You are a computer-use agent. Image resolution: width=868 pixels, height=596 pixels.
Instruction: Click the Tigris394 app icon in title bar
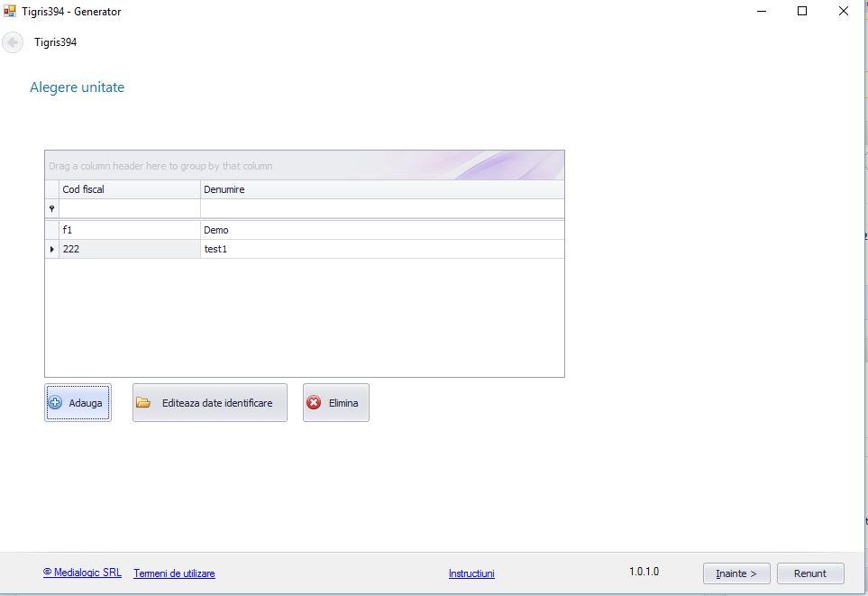pos(11,12)
